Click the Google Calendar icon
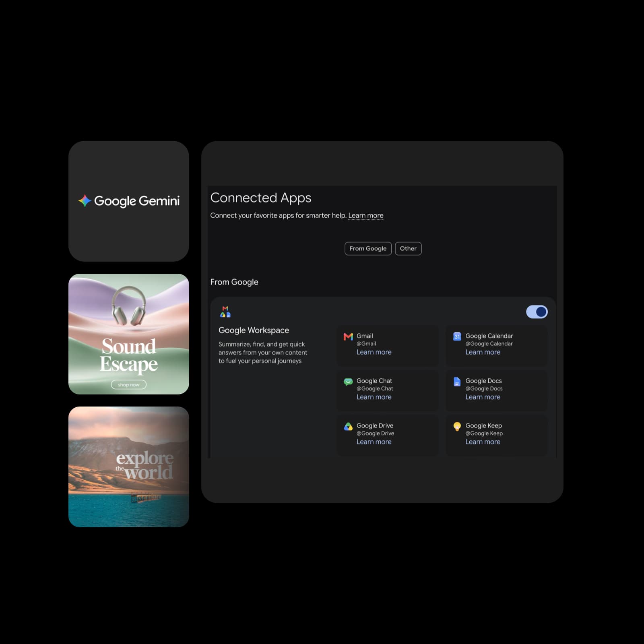This screenshot has height=644, width=644. pos(457,336)
